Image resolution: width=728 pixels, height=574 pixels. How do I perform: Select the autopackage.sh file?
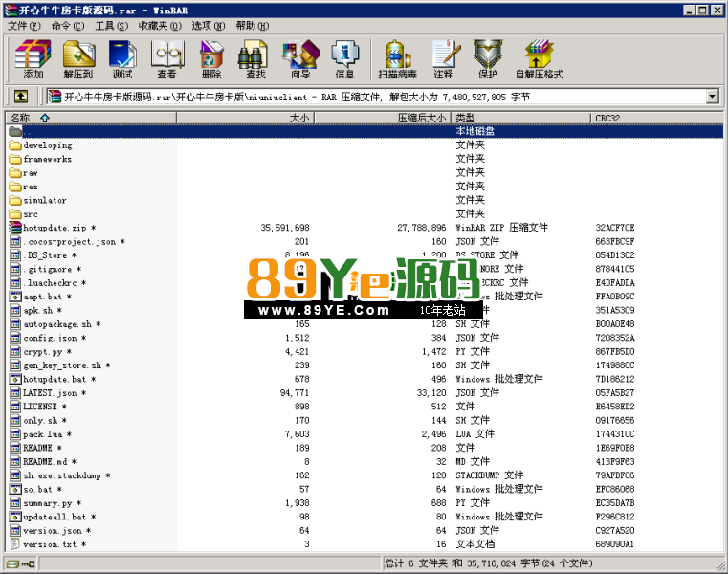pyautogui.click(x=55, y=324)
